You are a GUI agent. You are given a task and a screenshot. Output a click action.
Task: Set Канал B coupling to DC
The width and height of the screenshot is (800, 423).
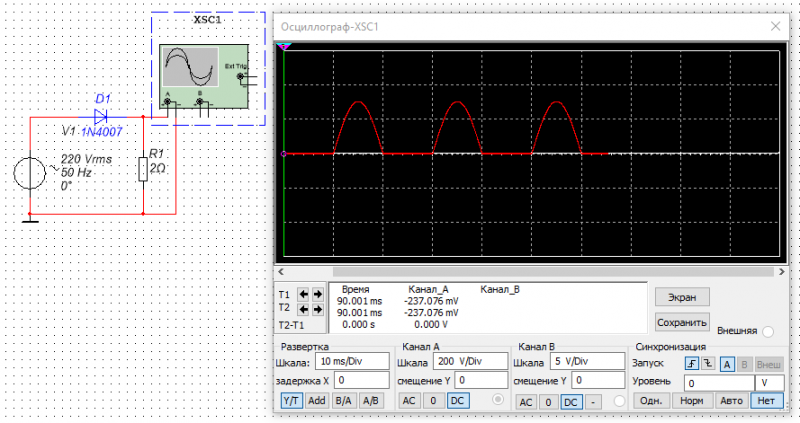571,402
